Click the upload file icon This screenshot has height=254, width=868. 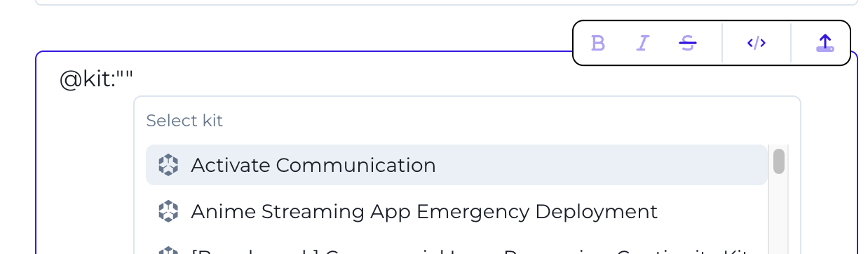(825, 44)
